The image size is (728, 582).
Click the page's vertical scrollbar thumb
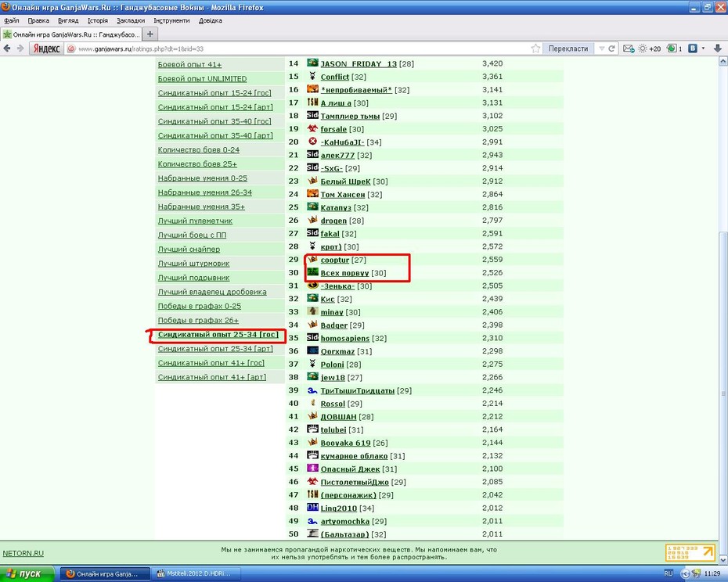click(723, 394)
